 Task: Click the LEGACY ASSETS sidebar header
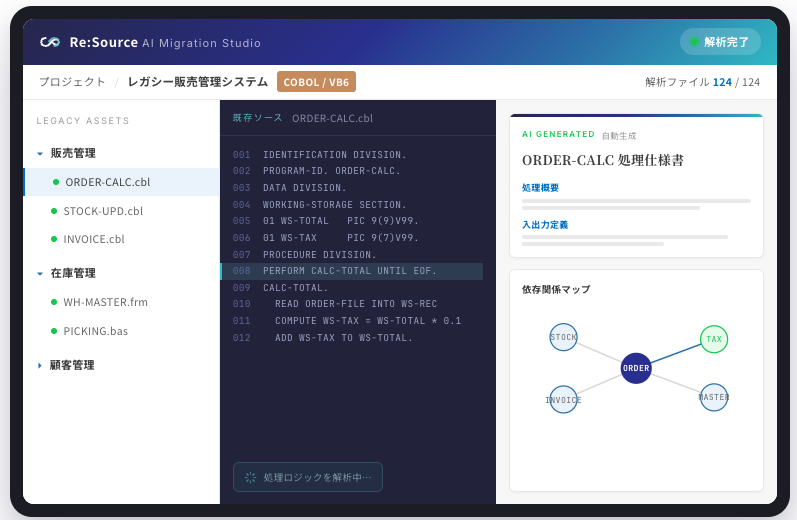click(x=83, y=120)
